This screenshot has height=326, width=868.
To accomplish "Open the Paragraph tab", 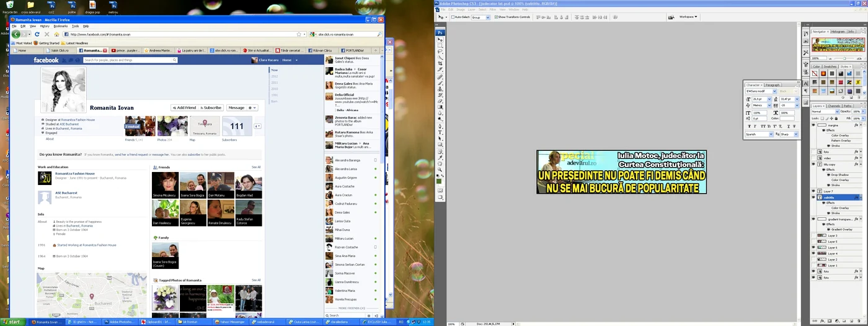I will tap(773, 85).
